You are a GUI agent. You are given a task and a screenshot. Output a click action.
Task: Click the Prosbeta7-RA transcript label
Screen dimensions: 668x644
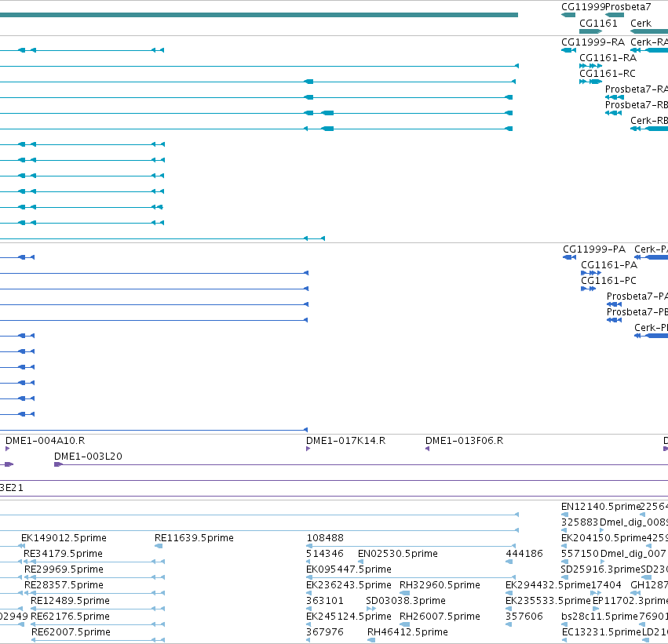tap(637, 89)
